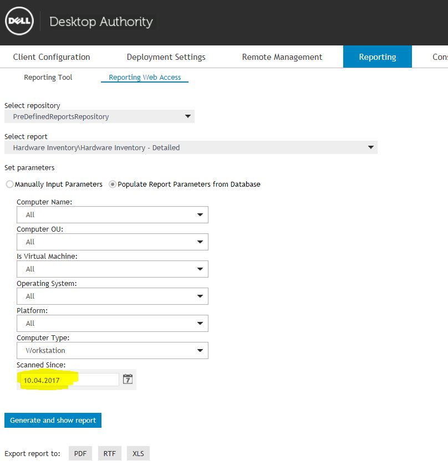
Task: Open the Select report dropdown
Action: pyautogui.click(x=191, y=147)
